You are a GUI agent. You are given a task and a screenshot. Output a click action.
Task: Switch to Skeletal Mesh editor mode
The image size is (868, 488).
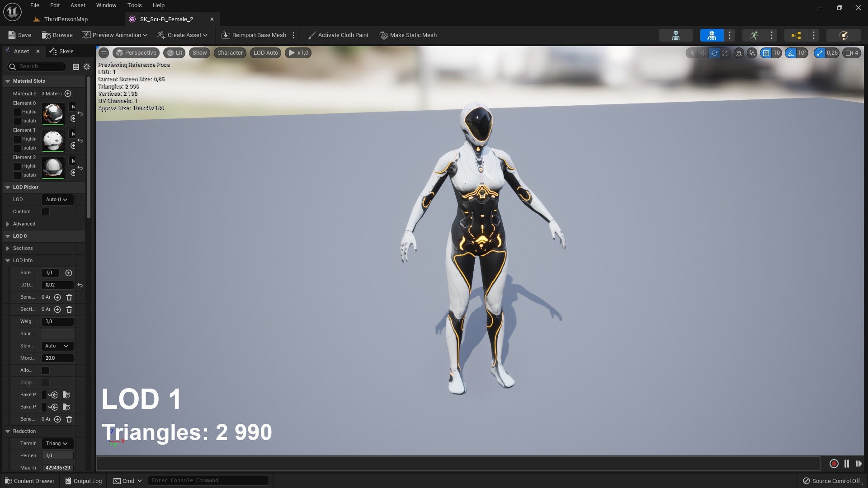pyautogui.click(x=712, y=35)
